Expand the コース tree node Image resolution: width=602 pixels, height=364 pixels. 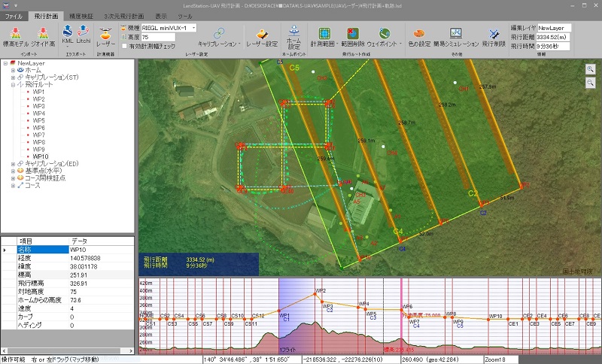[x=14, y=185]
